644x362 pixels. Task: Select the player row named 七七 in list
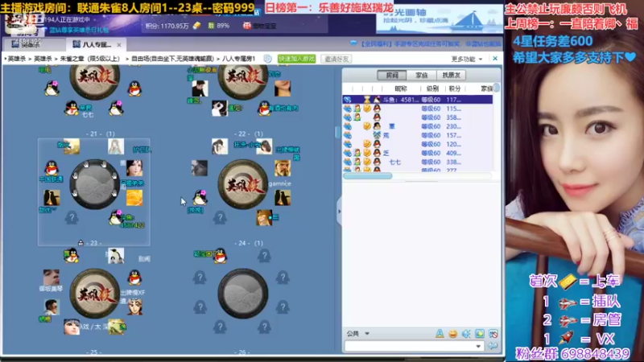[417, 162]
